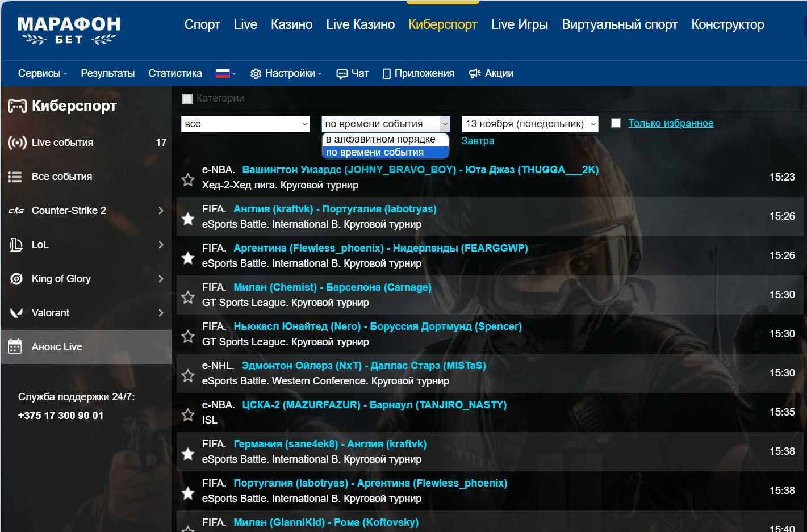Open the Спорт tab
Image resolution: width=807 pixels, height=532 pixels.
tap(202, 24)
